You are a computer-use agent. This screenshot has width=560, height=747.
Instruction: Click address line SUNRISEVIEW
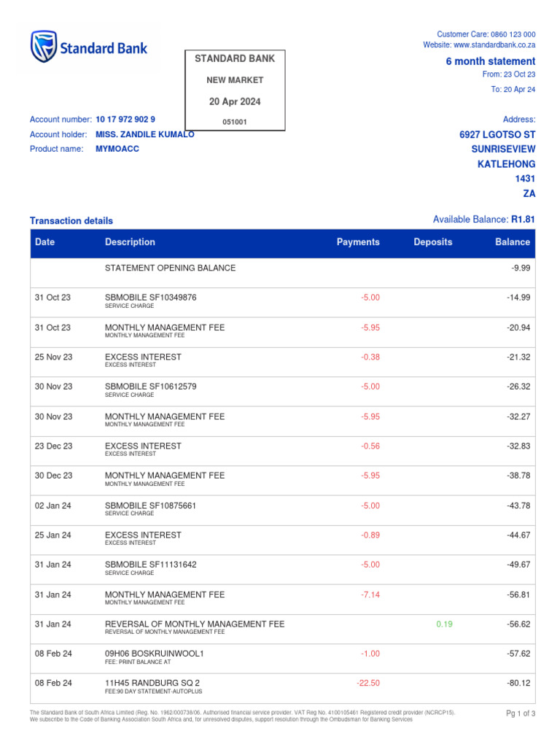[x=503, y=149]
